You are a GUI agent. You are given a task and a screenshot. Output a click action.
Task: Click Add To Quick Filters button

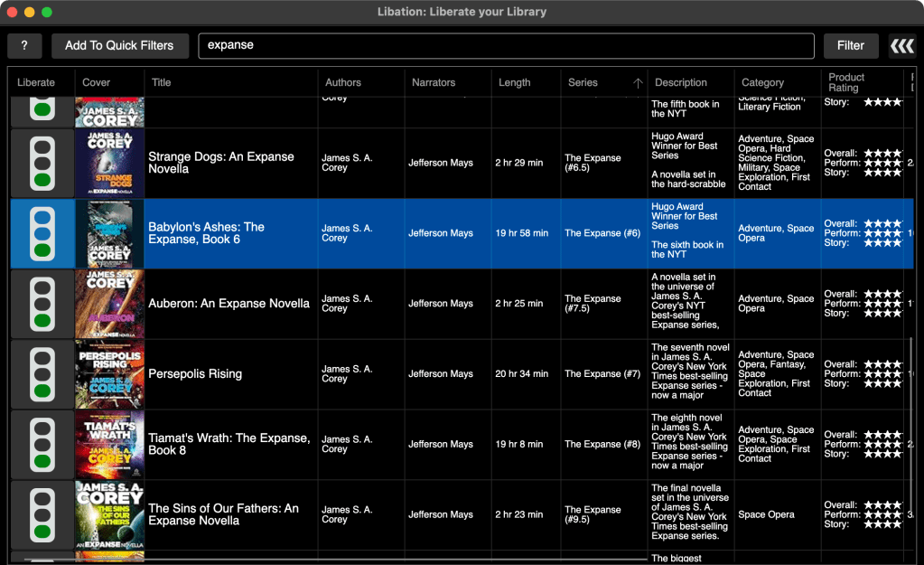(119, 45)
